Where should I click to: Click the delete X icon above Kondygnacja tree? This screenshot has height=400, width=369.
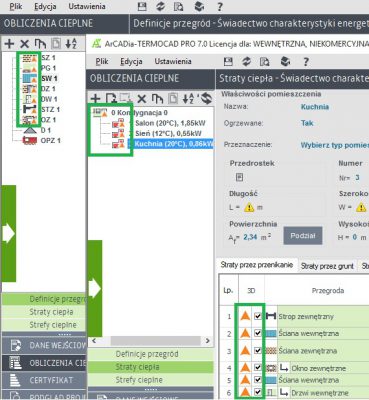[142, 99]
